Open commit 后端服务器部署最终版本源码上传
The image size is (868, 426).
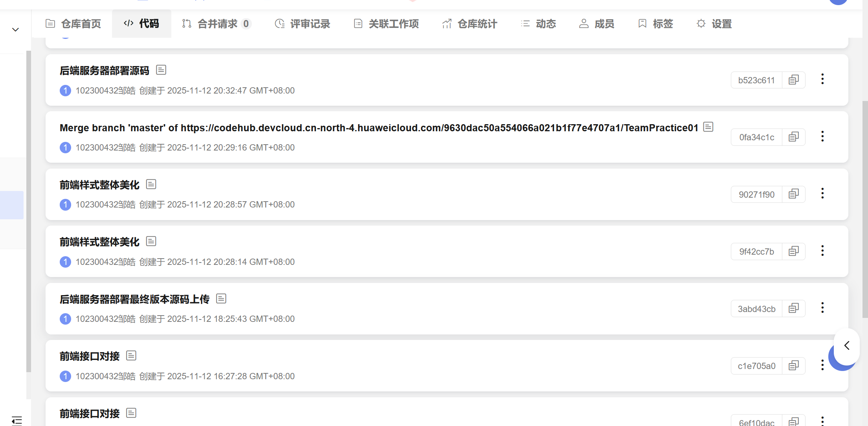(x=134, y=299)
